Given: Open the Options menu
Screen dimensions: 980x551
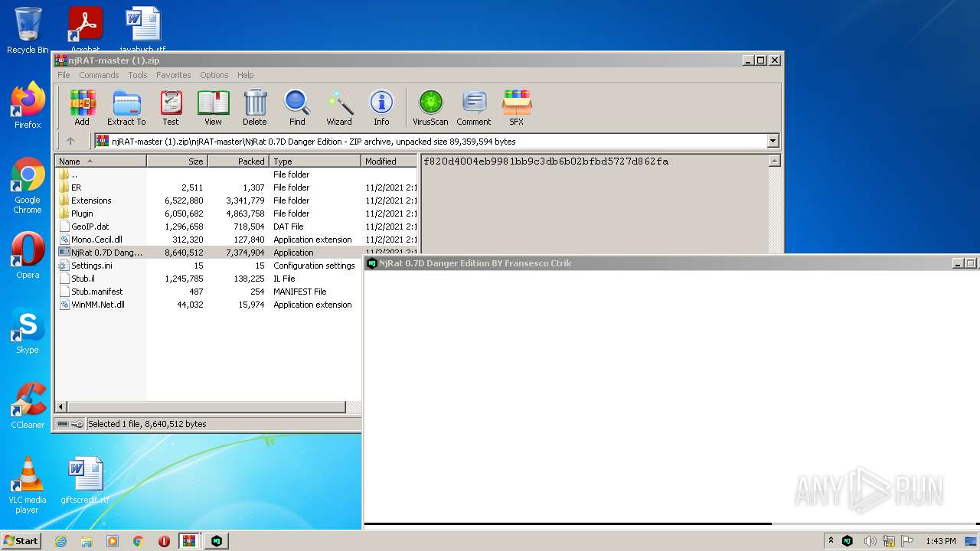Looking at the screenshot, I should [x=214, y=75].
